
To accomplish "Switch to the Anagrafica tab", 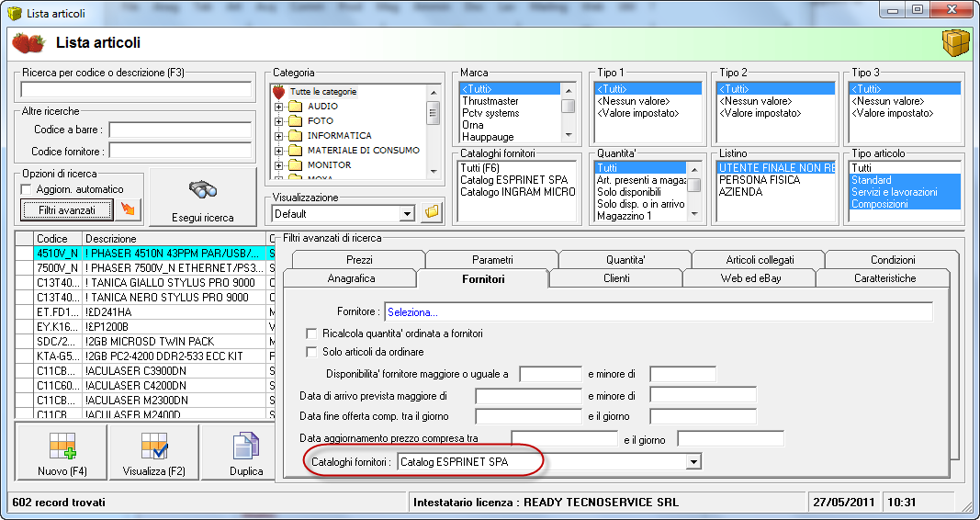I will pyautogui.click(x=351, y=278).
